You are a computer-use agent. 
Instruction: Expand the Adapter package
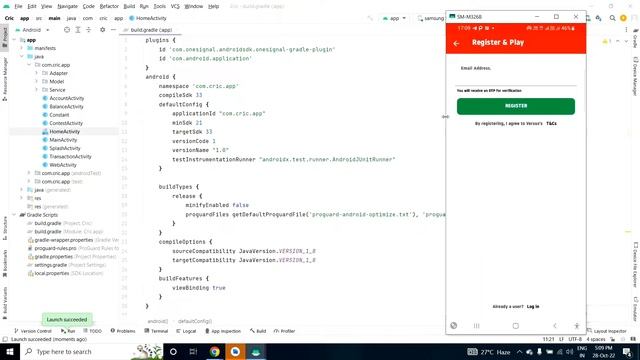point(36,73)
